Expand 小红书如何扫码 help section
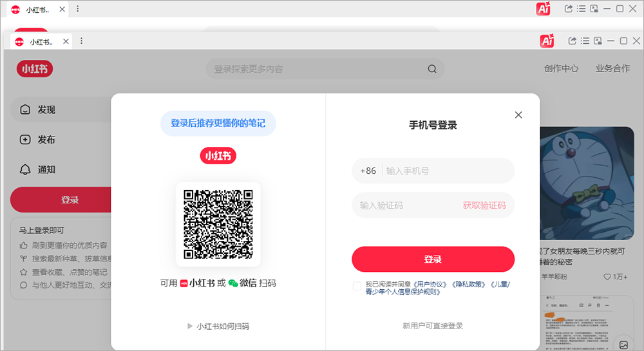This screenshot has width=644, height=351. coord(218,326)
